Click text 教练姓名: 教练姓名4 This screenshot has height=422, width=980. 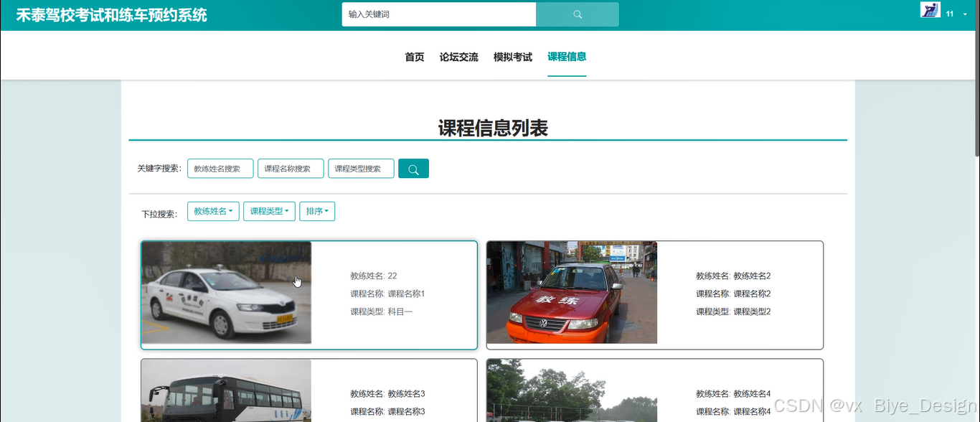pos(733,393)
